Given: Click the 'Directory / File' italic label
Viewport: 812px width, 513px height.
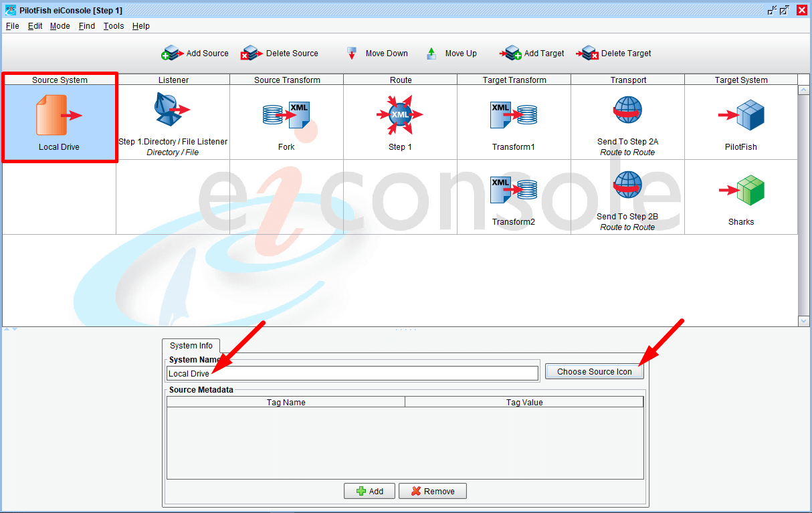Looking at the screenshot, I should pyautogui.click(x=173, y=152).
